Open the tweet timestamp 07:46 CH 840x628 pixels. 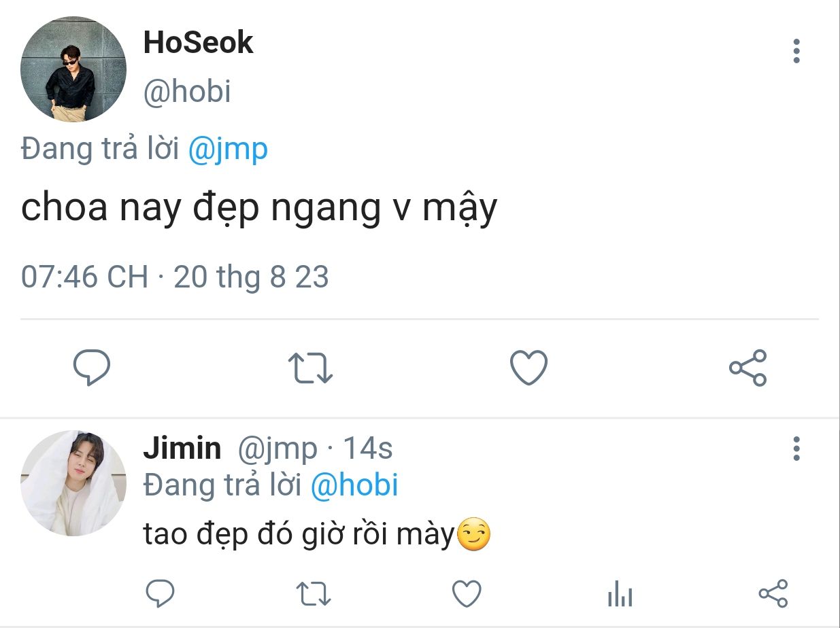click(84, 277)
